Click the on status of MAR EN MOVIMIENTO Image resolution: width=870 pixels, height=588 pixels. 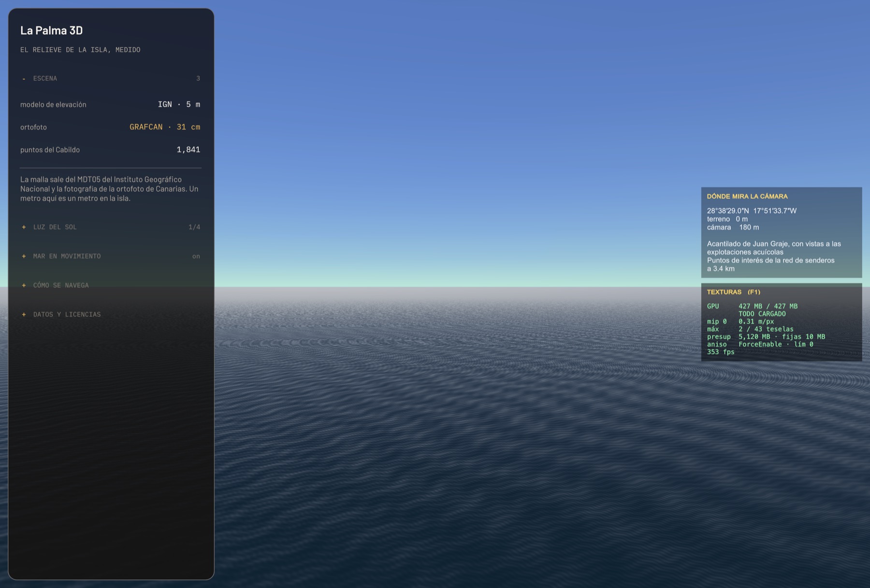pos(196,256)
